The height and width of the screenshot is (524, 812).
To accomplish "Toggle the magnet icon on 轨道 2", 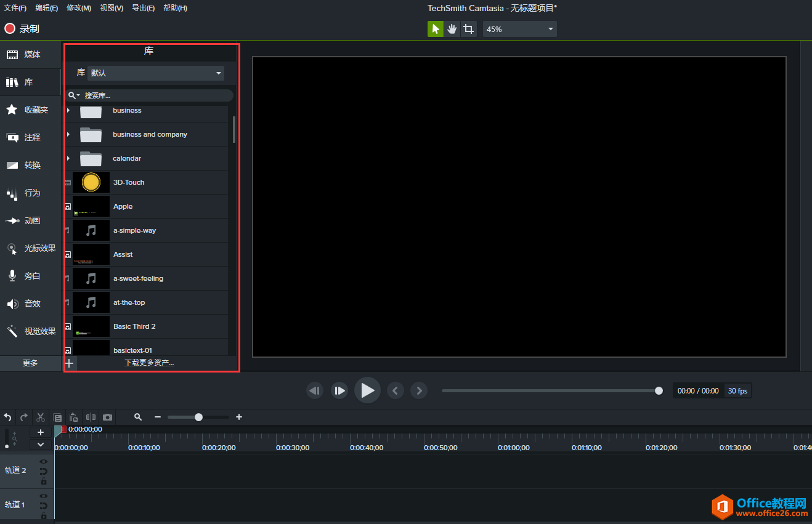I will pyautogui.click(x=44, y=471).
